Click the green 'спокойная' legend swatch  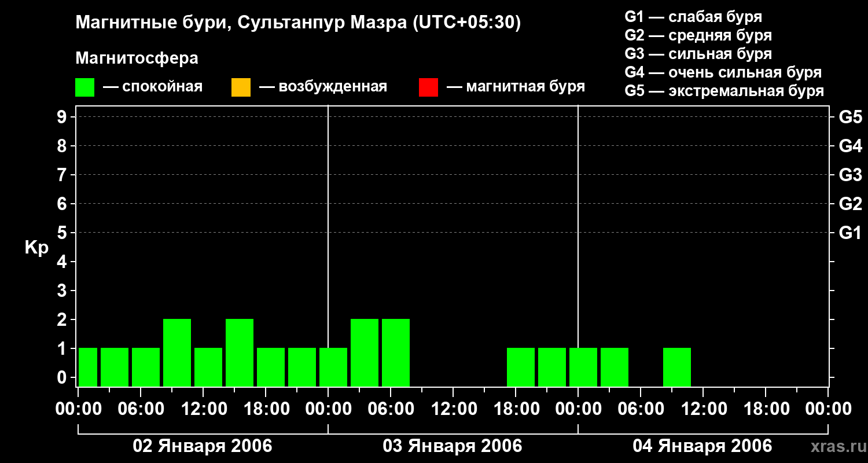click(x=85, y=87)
